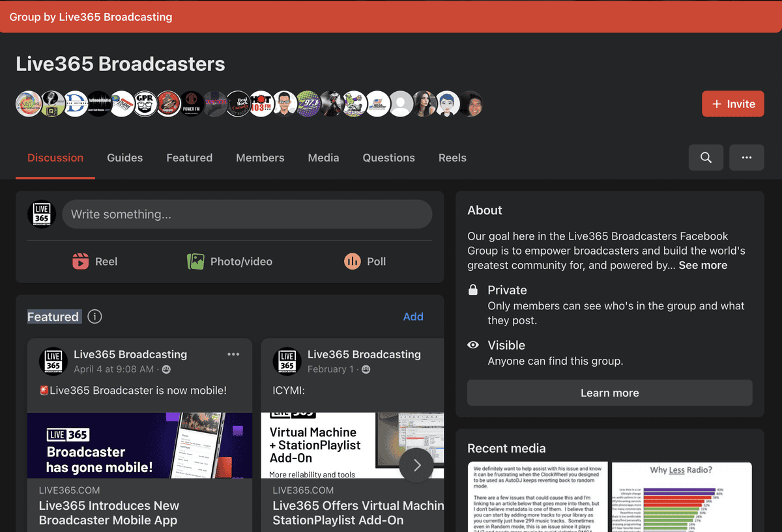Click the info icon next to Featured
782x532 pixels.
[x=95, y=317]
